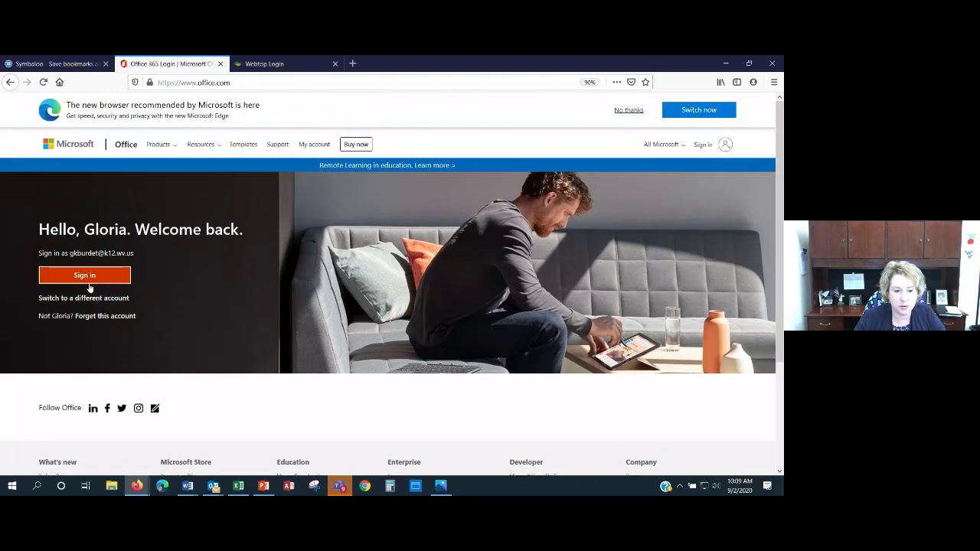Reload the Office page
The image size is (980, 551).
click(44, 82)
